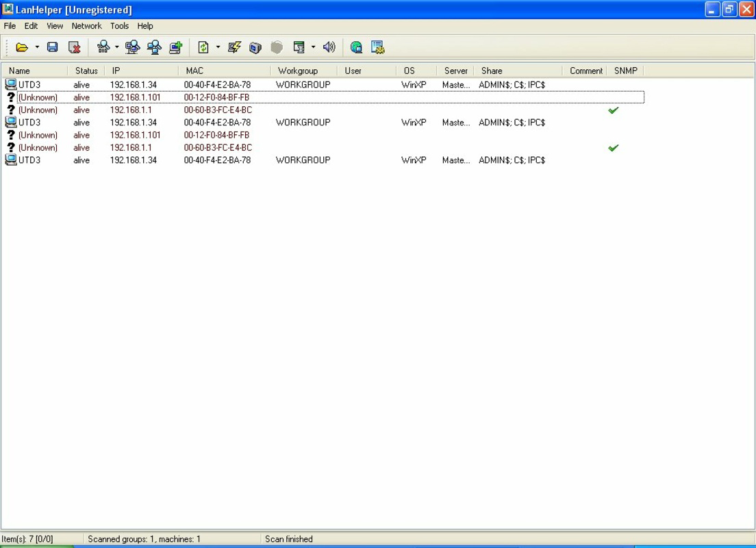Click the SNMP column header
Image resolution: width=756 pixels, height=548 pixels.
pos(625,71)
